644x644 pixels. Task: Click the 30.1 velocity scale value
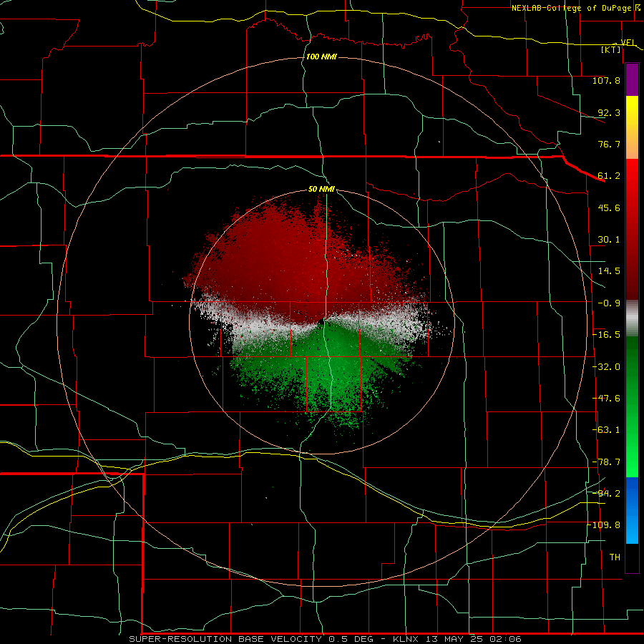pos(609,240)
